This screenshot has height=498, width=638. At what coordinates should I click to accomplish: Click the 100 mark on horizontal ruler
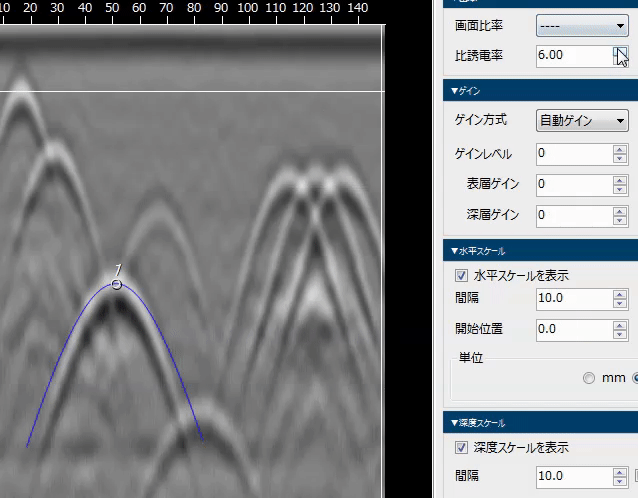(248, 8)
